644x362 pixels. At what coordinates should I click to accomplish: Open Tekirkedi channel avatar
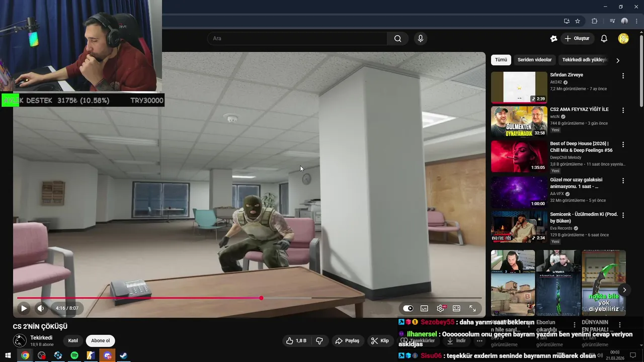tap(20, 341)
